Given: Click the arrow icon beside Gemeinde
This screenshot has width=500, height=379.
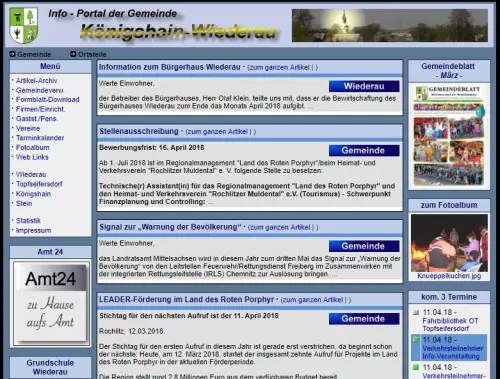Looking at the screenshot, I should 13,54.
